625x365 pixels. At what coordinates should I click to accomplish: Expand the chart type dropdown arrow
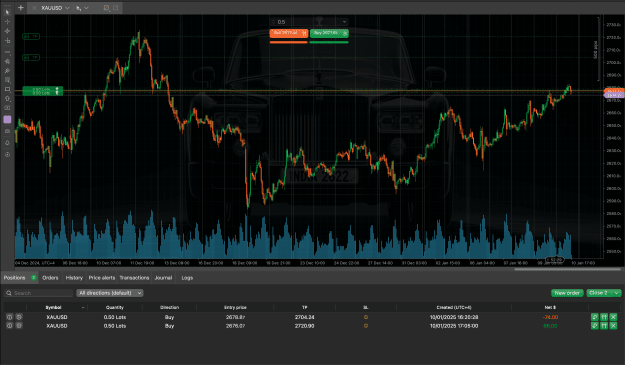(x=86, y=8)
